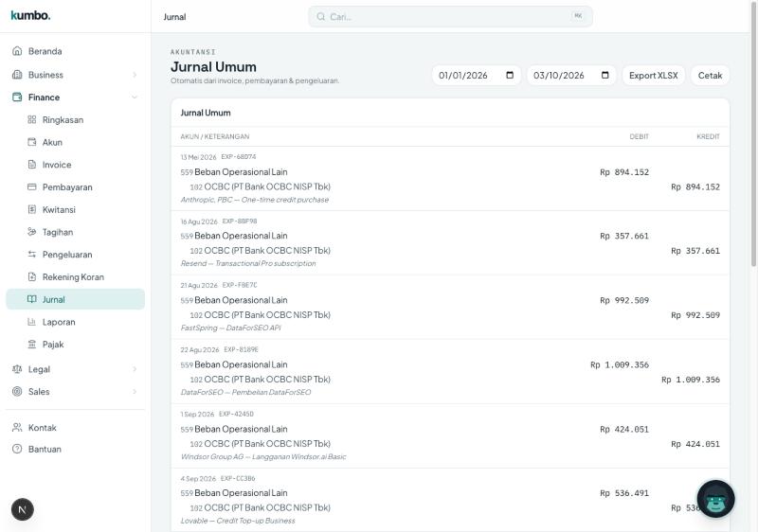The image size is (758, 532).
Task: Expand the Legal menu chevron
Action: coord(135,369)
